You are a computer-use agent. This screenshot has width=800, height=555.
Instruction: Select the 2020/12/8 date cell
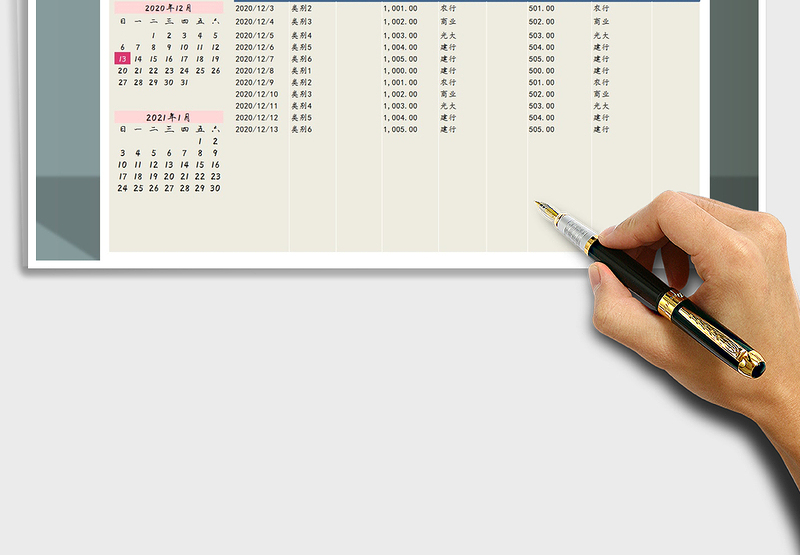[254, 71]
